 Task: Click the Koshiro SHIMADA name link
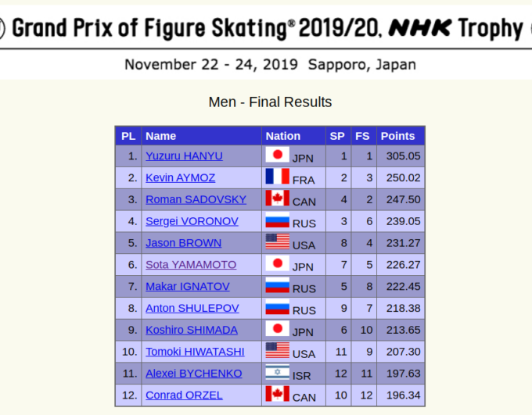192,330
